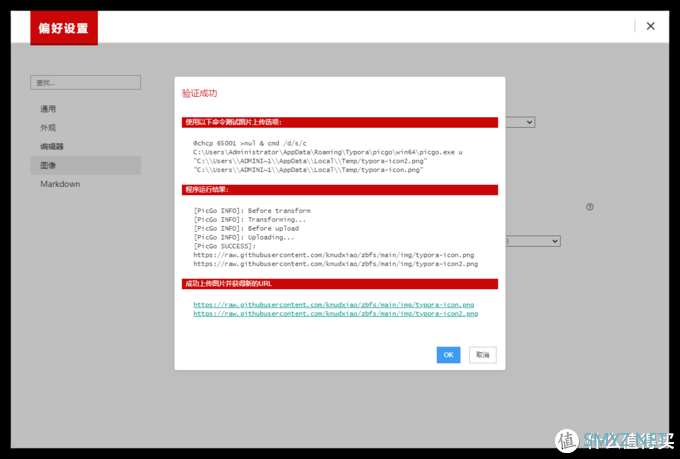
Task: Click the question mark help icon
Action: pyautogui.click(x=590, y=207)
